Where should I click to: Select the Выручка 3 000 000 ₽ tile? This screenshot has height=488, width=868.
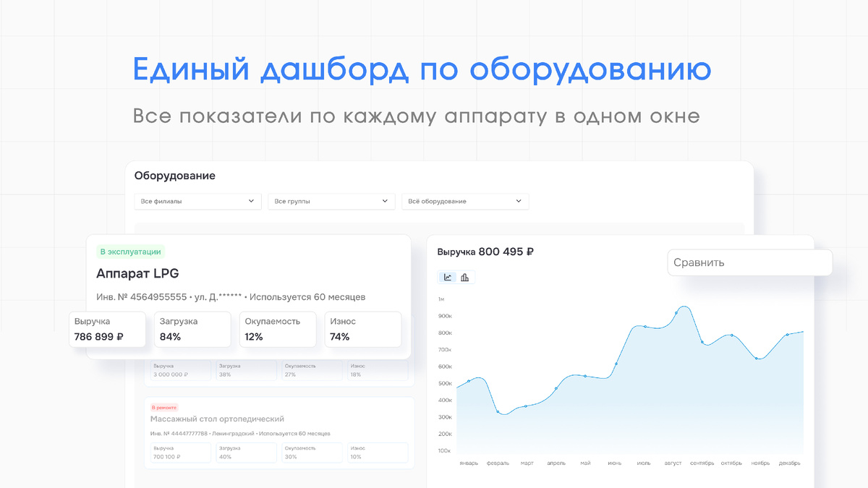pyautogui.click(x=181, y=370)
